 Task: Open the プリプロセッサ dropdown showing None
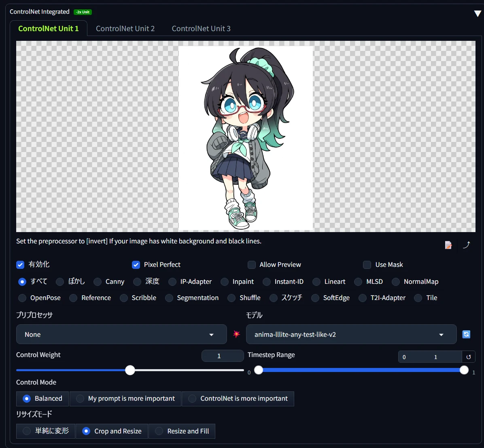[121, 334]
